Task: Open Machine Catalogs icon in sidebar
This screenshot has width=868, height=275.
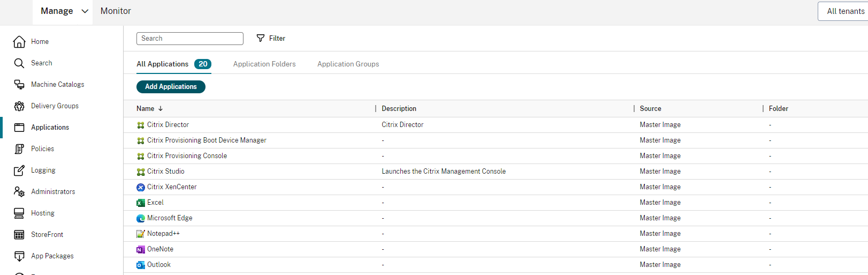Action: click(x=19, y=85)
